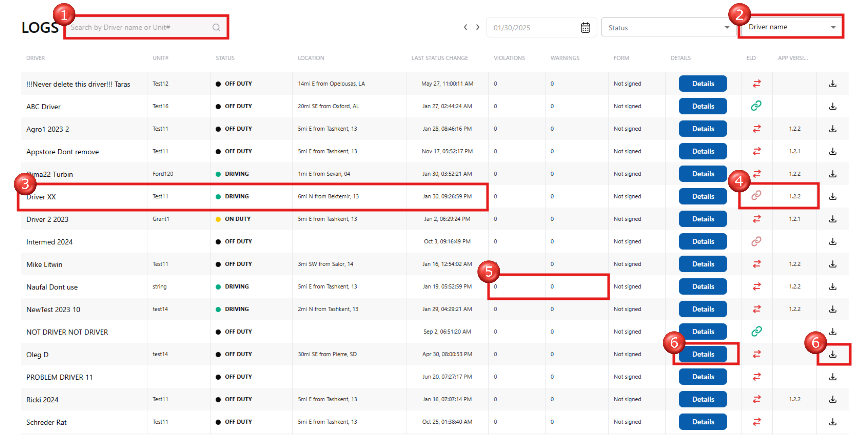Open the date picker calendar icon
Screen dimensions: 868x438
point(585,28)
